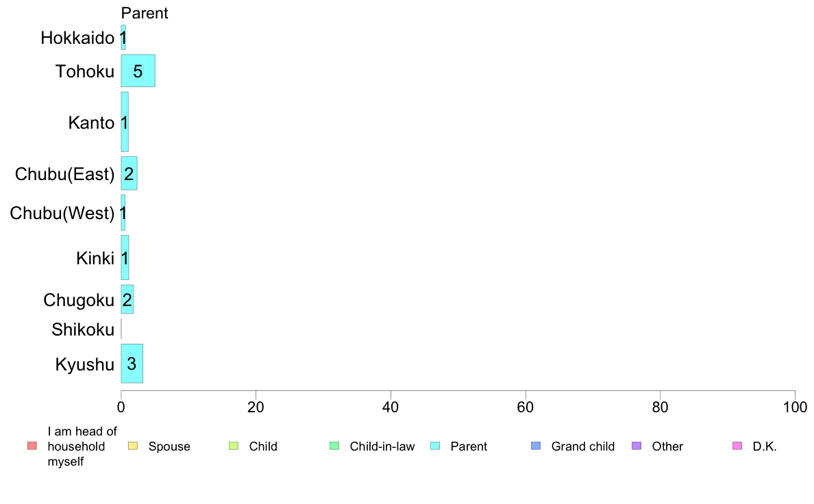The width and height of the screenshot is (814, 504).
Task: Select the Chugoku bar showing 2
Action: [x=127, y=299]
